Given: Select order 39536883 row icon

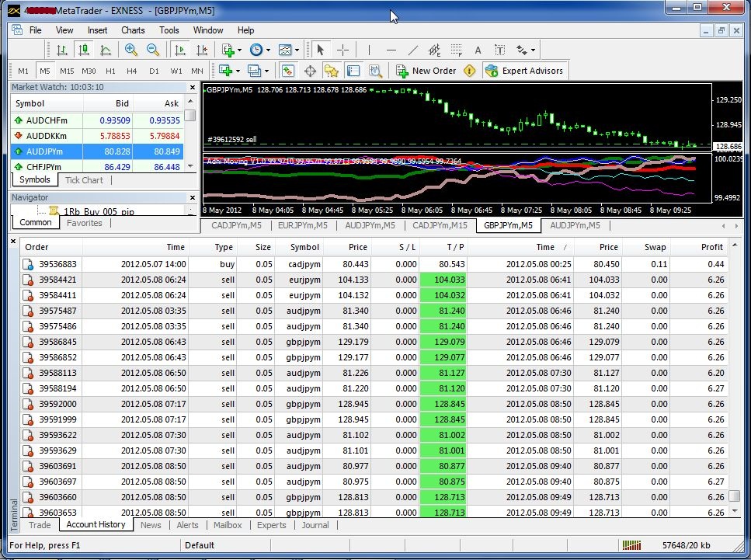Looking at the screenshot, I should pos(28,264).
